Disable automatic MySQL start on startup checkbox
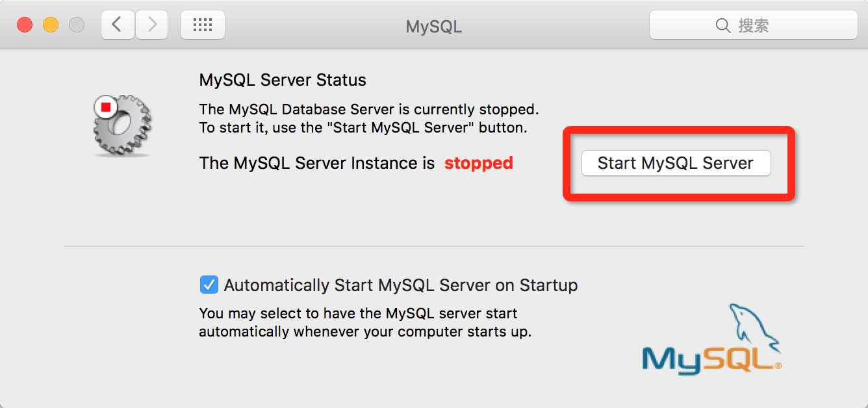Viewport: 868px width, 408px height. tap(209, 285)
